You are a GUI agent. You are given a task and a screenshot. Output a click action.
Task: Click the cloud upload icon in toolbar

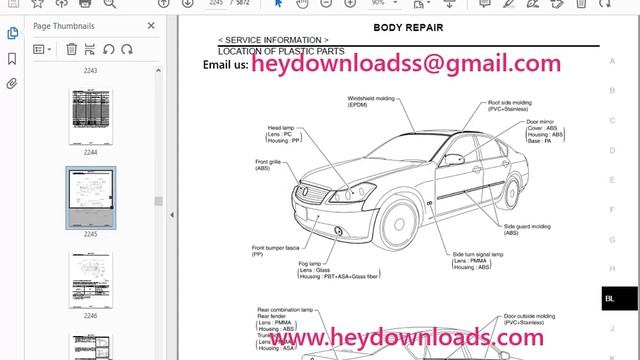click(x=62, y=4)
